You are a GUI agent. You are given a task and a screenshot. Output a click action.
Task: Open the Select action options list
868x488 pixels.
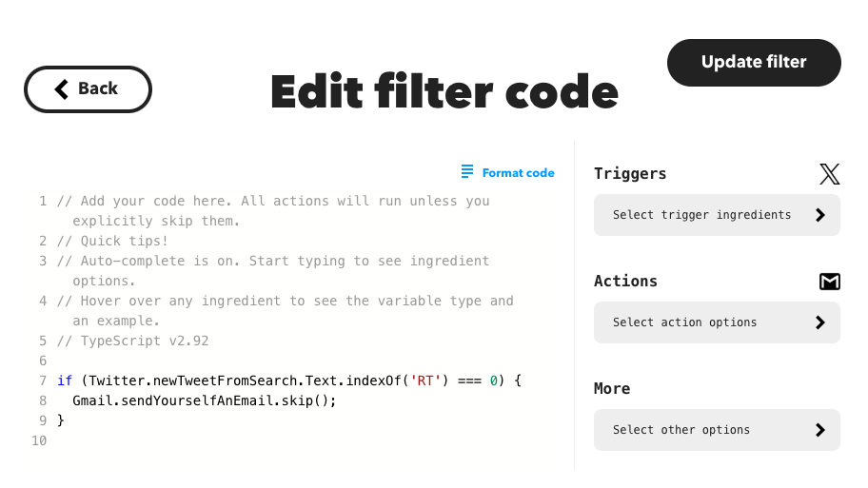[x=685, y=322]
